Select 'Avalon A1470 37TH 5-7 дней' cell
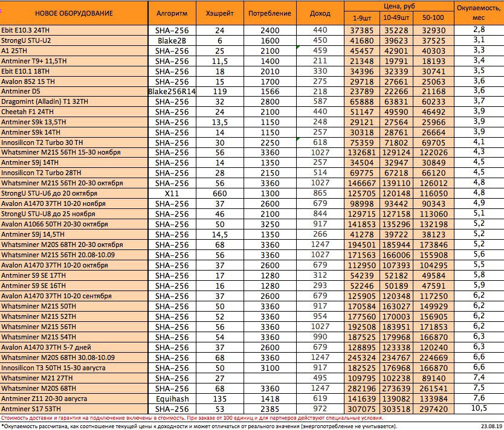Viewport: 504px width, 430px height. [74, 347]
